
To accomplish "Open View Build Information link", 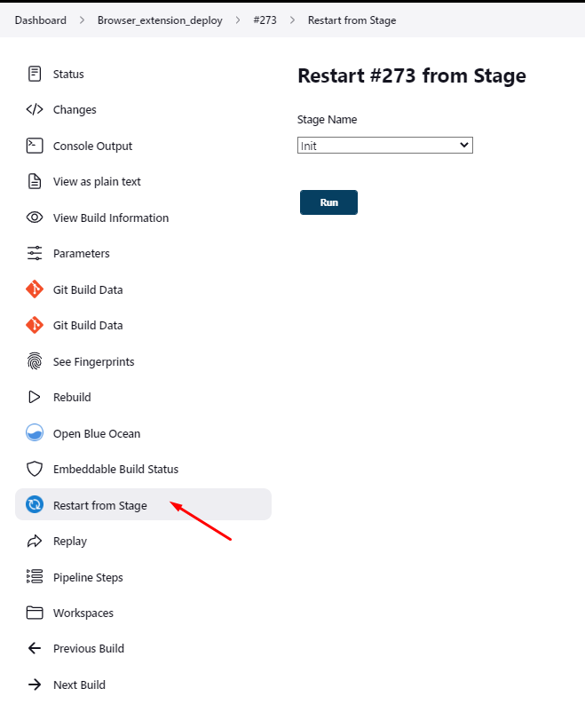I will (111, 218).
